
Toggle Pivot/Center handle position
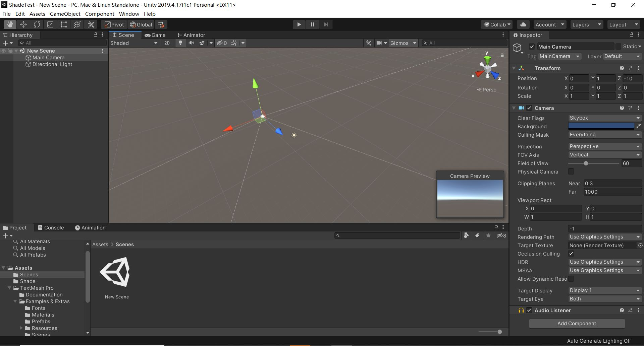pyautogui.click(x=114, y=24)
